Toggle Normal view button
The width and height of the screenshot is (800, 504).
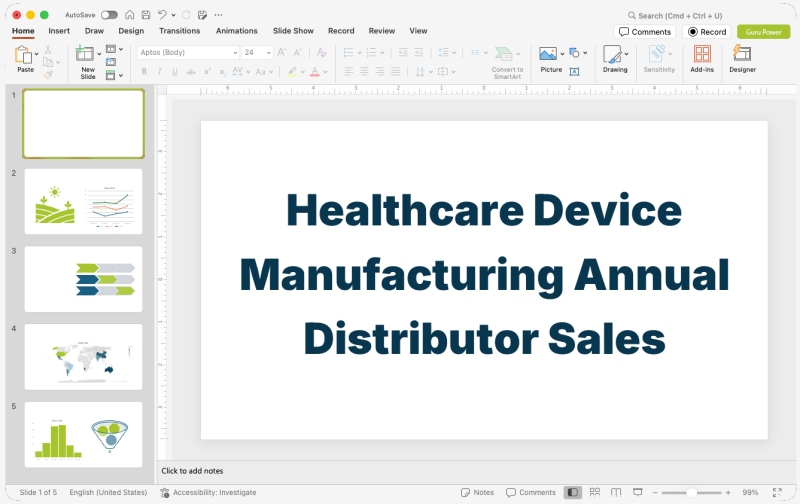click(x=572, y=492)
